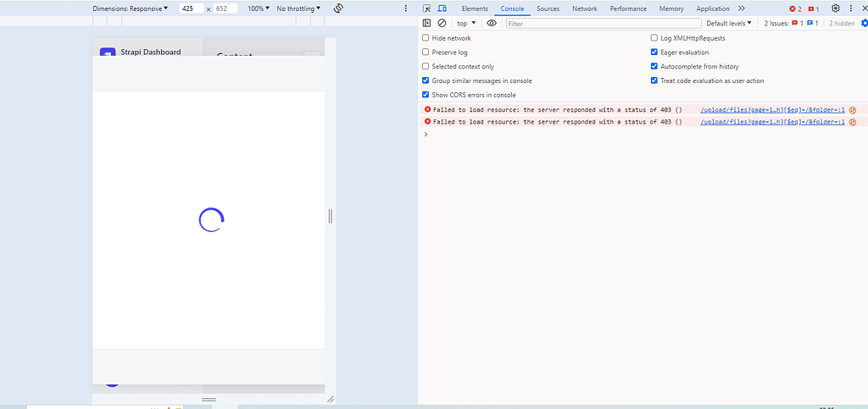
Task: Open console settings gear next to hidden count
Action: click(x=865, y=23)
